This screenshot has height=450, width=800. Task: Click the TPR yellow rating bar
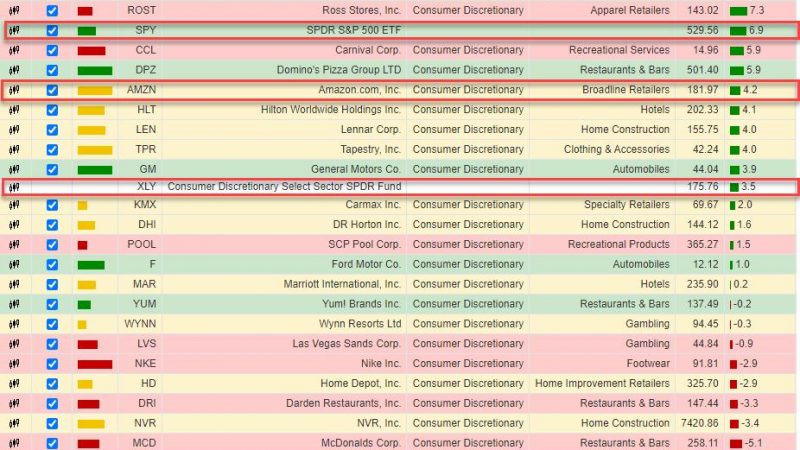point(95,150)
